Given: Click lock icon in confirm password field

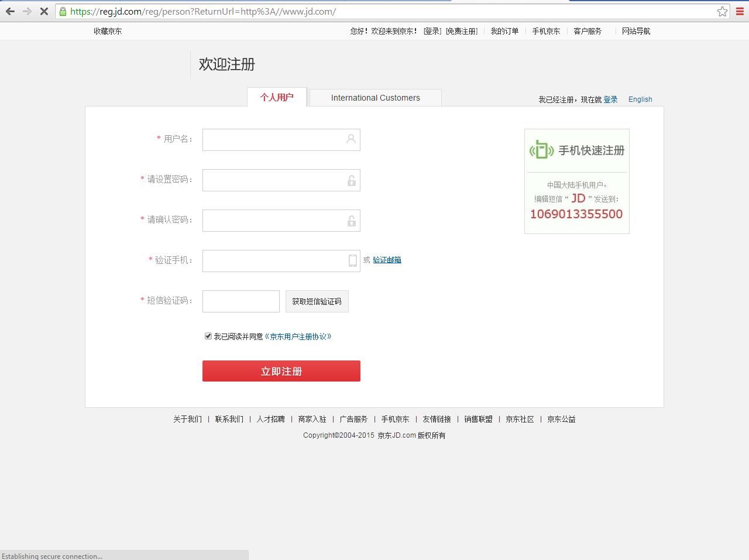Looking at the screenshot, I should (352, 221).
